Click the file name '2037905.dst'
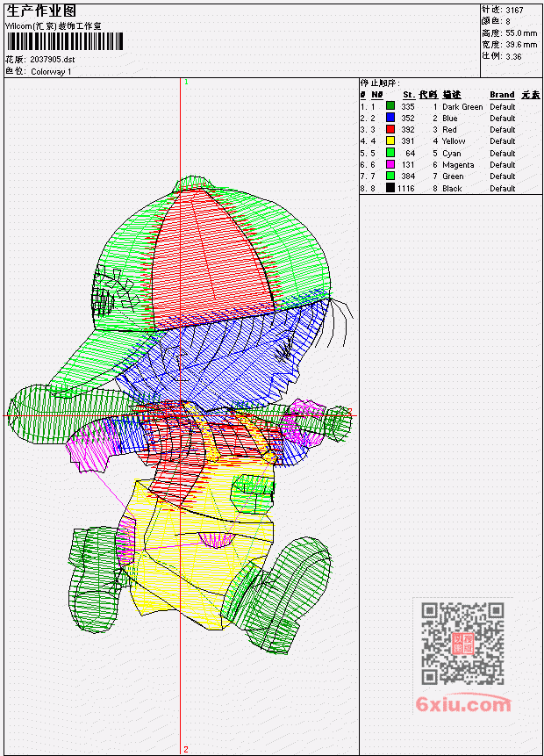 (x=52, y=60)
